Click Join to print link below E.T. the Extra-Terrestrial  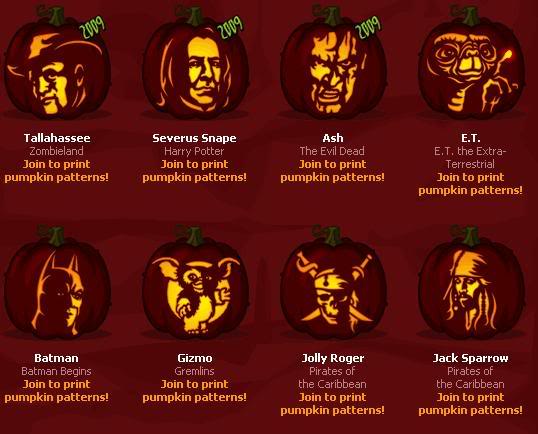(470, 184)
